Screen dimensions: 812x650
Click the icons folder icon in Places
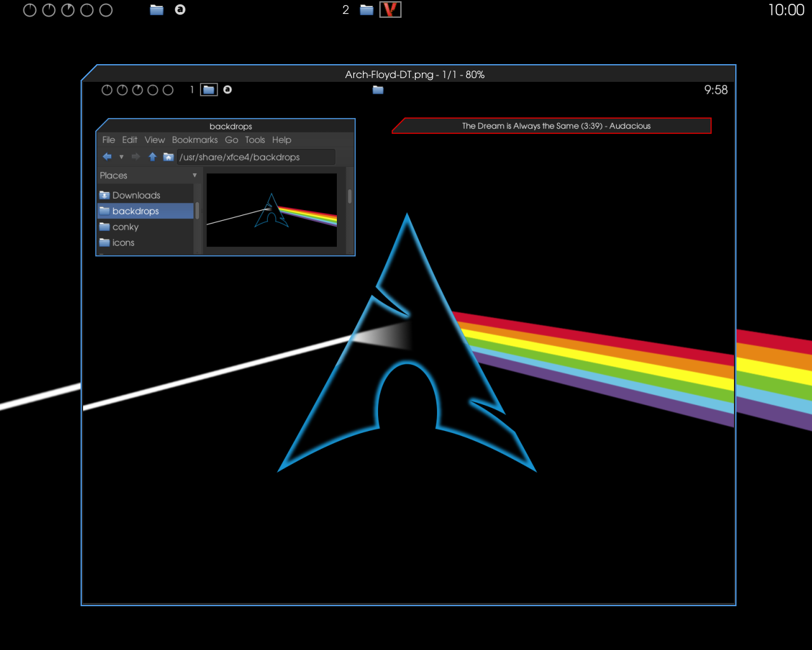click(105, 242)
